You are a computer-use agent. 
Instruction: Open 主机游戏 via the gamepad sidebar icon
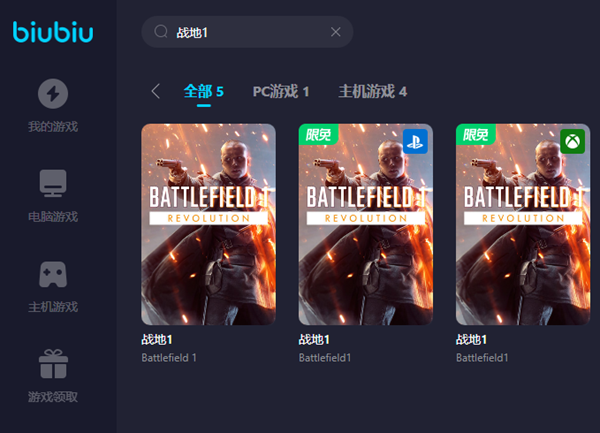pyautogui.click(x=53, y=274)
